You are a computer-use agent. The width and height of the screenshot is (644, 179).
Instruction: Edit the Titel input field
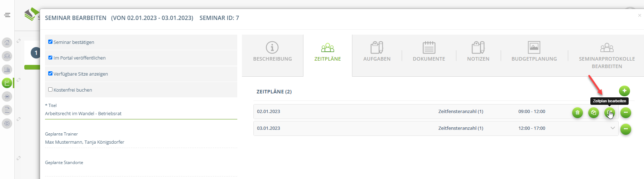pyautogui.click(x=141, y=114)
